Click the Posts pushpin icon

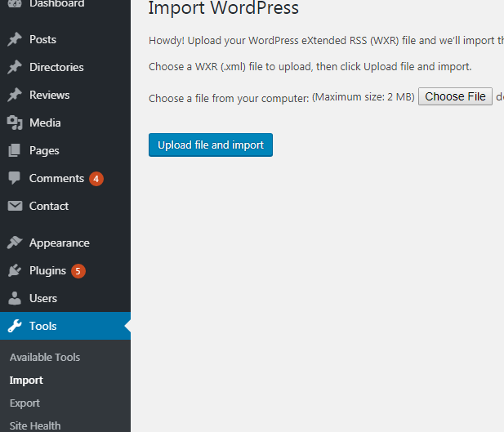pyautogui.click(x=15, y=39)
